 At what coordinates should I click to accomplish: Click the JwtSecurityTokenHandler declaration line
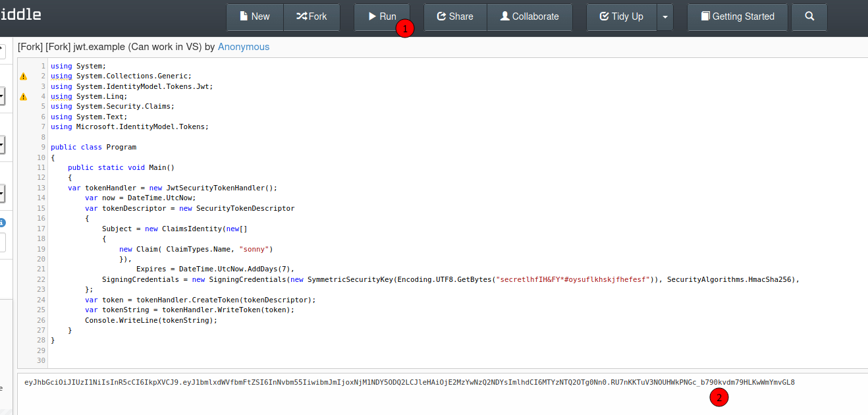(x=173, y=188)
